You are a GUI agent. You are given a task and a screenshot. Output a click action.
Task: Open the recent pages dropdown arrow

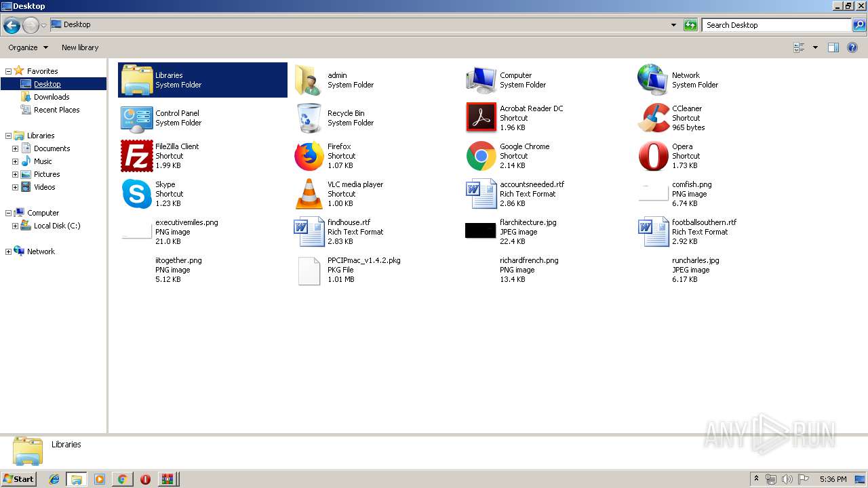pyautogui.click(x=43, y=26)
